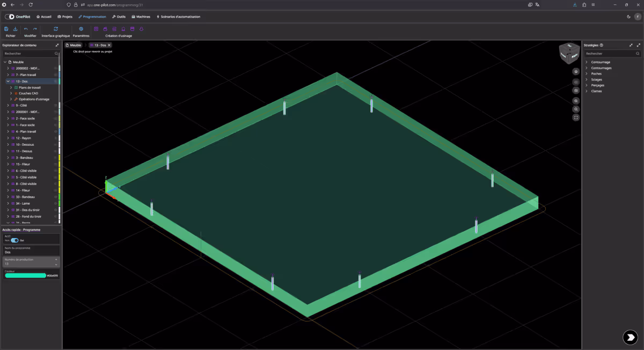Toggle the OnePilot logo switch
This screenshot has height=350, width=644.
(x=10, y=17)
